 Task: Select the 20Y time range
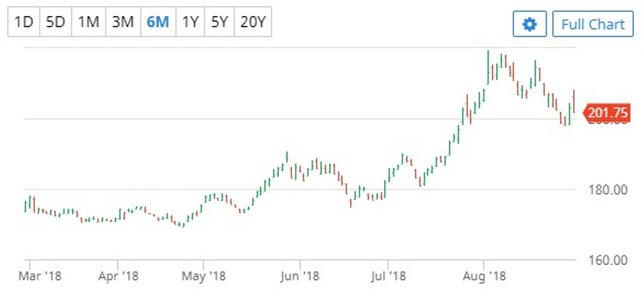[253, 22]
